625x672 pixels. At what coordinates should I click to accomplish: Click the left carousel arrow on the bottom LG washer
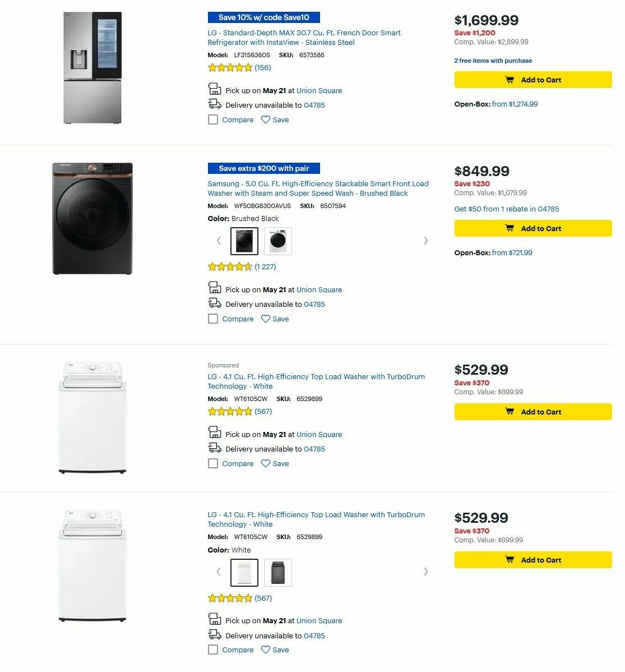(x=219, y=572)
